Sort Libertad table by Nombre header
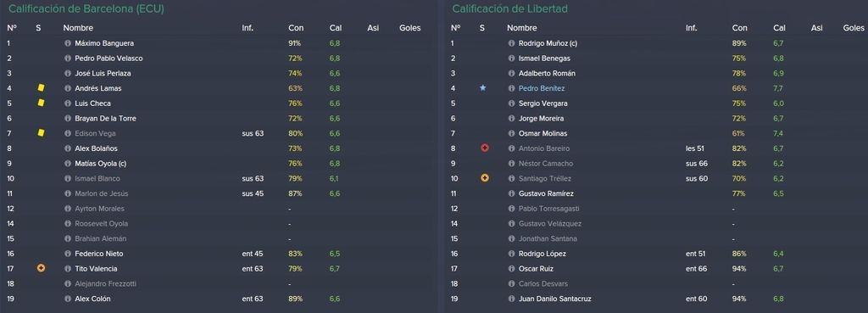This screenshot has width=868, height=313. [x=522, y=28]
